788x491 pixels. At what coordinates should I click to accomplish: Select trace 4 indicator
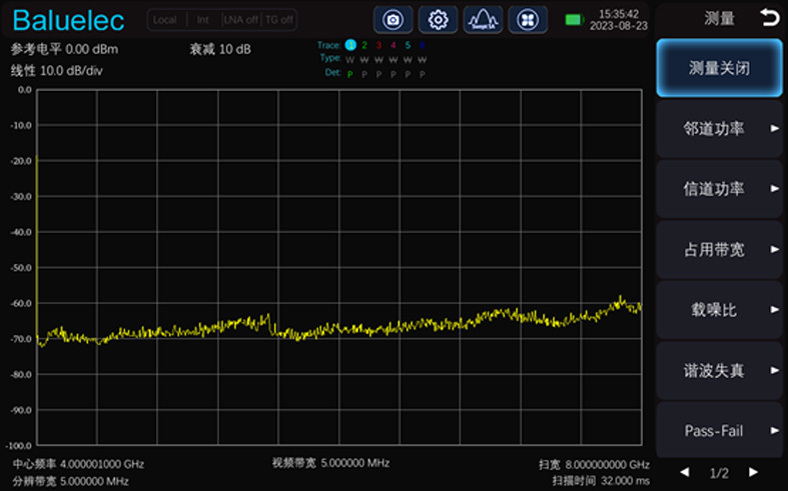tap(393, 45)
